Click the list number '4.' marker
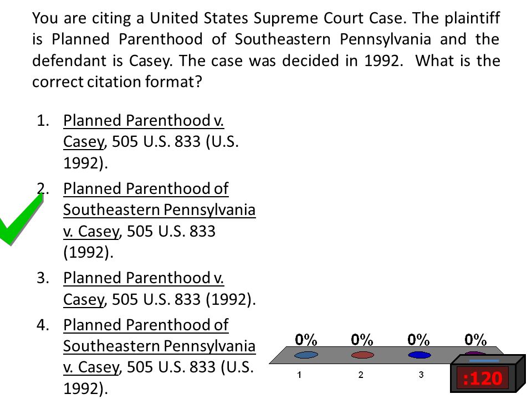Viewport: 532px width, 399px height. click(x=43, y=325)
